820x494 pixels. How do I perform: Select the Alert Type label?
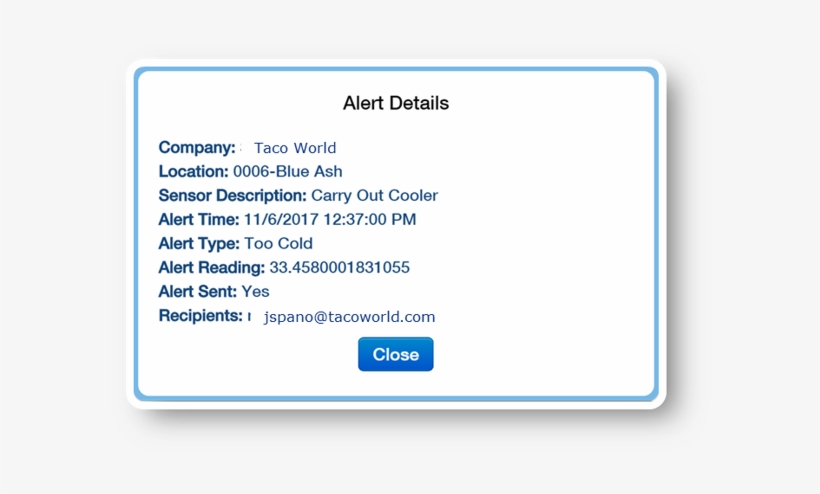pos(198,244)
